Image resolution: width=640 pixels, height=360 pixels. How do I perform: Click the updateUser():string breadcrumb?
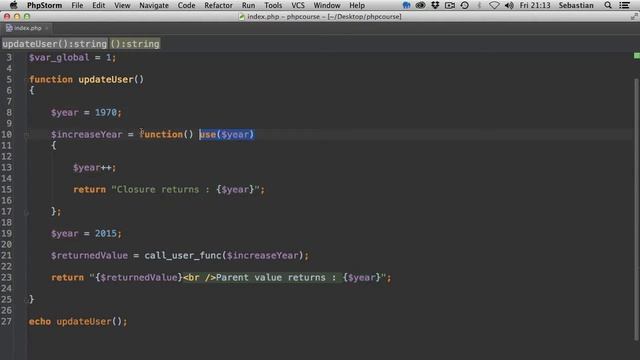tap(55, 44)
